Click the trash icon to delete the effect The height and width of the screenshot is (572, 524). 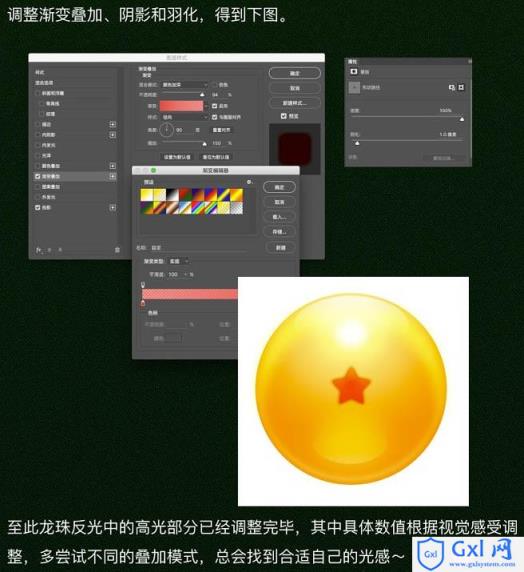(x=117, y=250)
